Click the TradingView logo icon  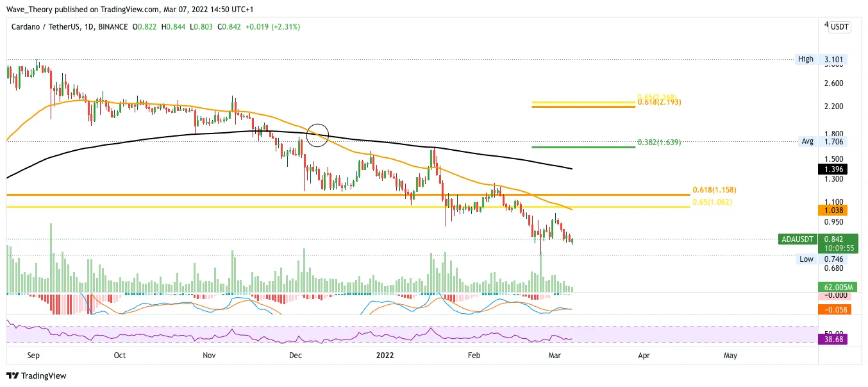(x=13, y=375)
